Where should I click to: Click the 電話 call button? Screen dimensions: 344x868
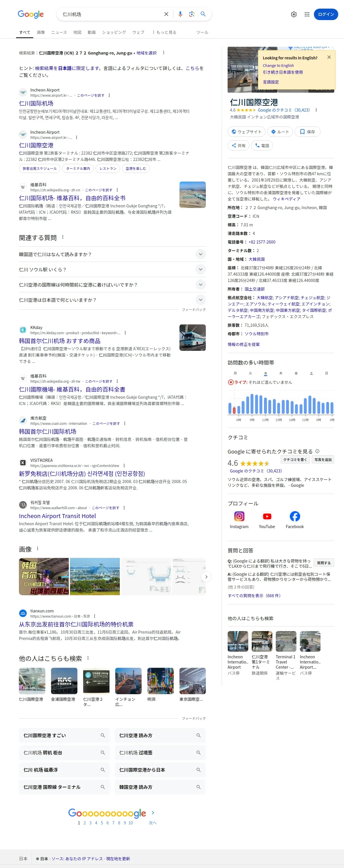[262, 145]
